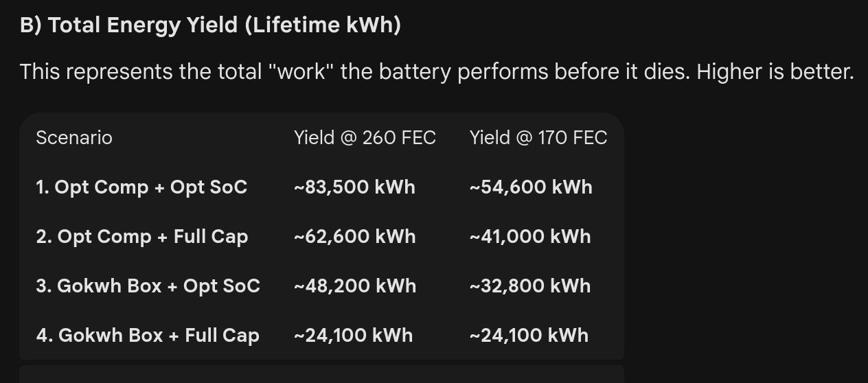Click the '~41,000 kWh' value
Viewport: 868px width, 383px height.
(530, 237)
